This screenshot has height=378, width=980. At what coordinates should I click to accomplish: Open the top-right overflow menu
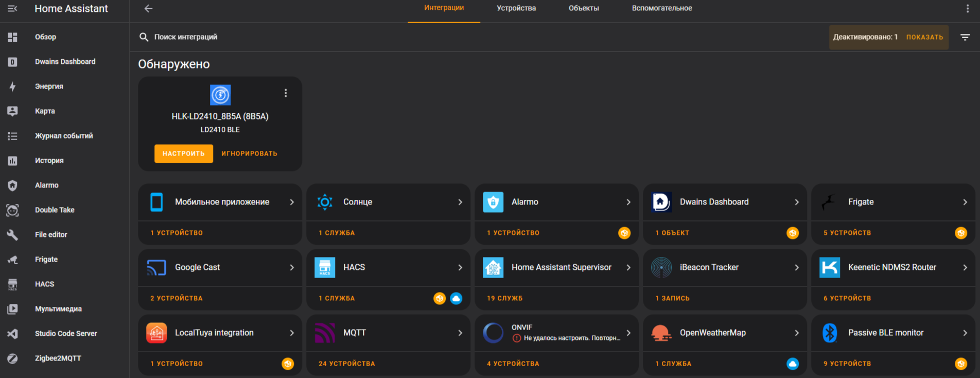967,8
